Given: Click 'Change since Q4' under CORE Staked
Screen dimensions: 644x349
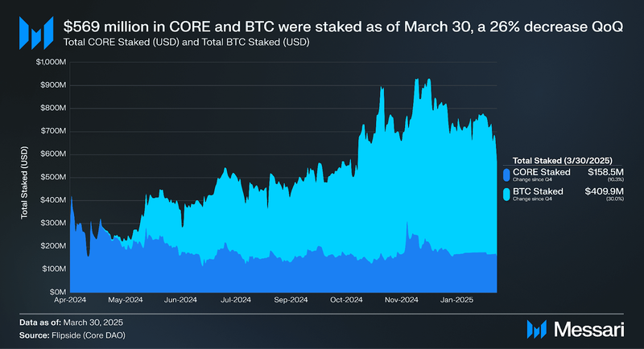Looking at the screenshot, I should point(532,179).
